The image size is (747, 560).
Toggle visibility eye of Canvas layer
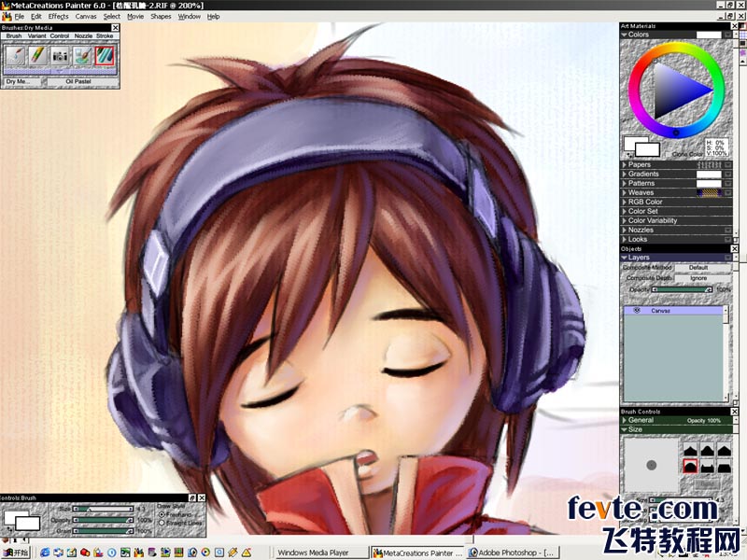pyautogui.click(x=636, y=310)
